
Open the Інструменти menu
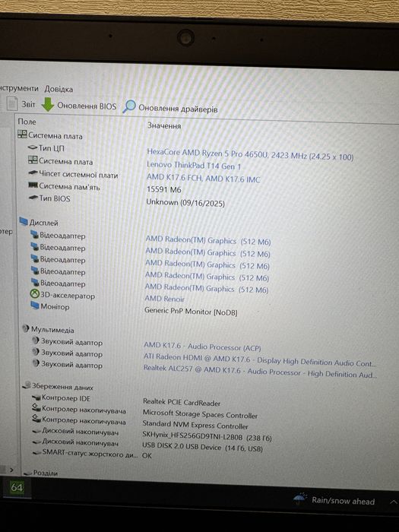click(x=19, y=88)
